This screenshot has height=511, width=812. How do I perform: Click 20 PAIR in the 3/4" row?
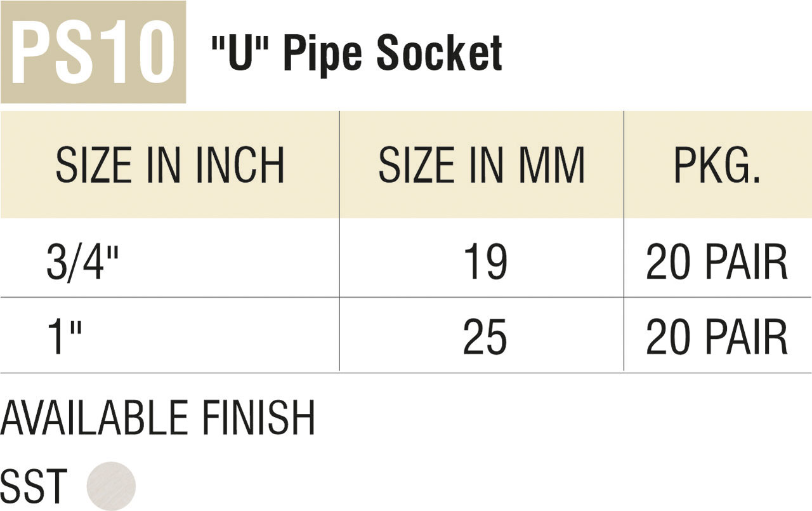(x=717, y=262)
